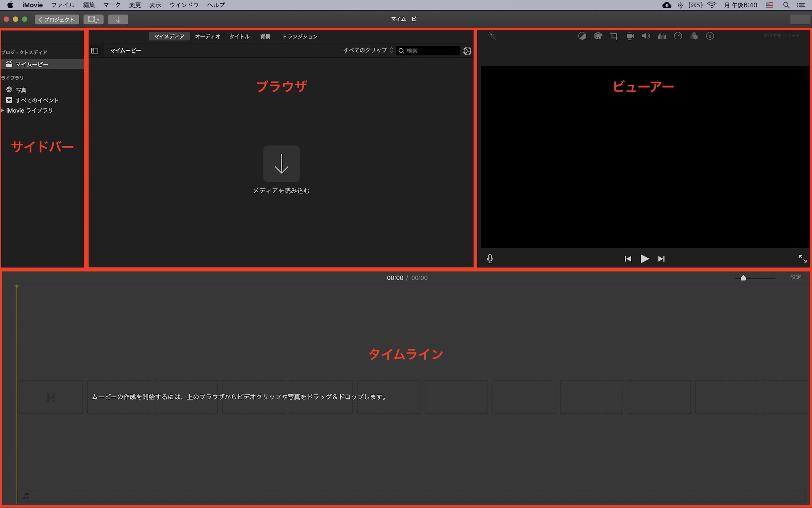Open noise reduction and equalizer icon
This screenshot has width=812, height=508.
[x=662, y=36]
